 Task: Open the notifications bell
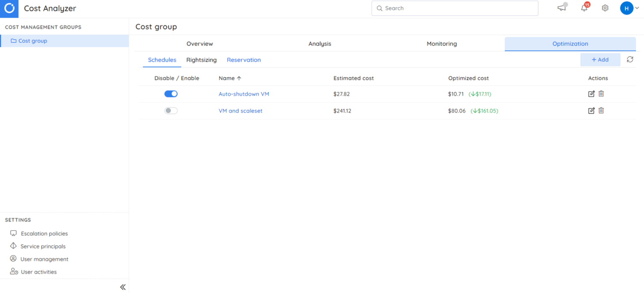[x=584, y=8]
